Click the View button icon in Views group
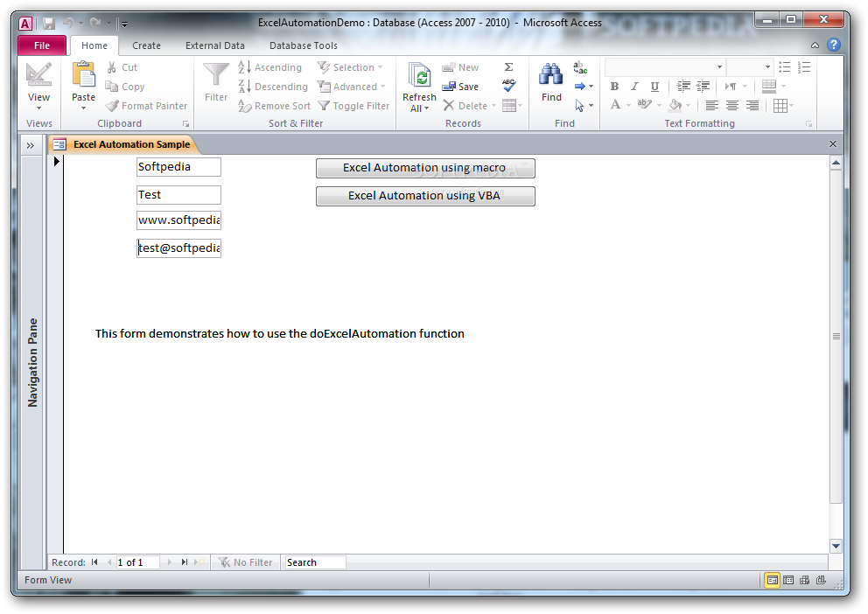The width and height of the screenshot is (868, 614). [38, 74]
